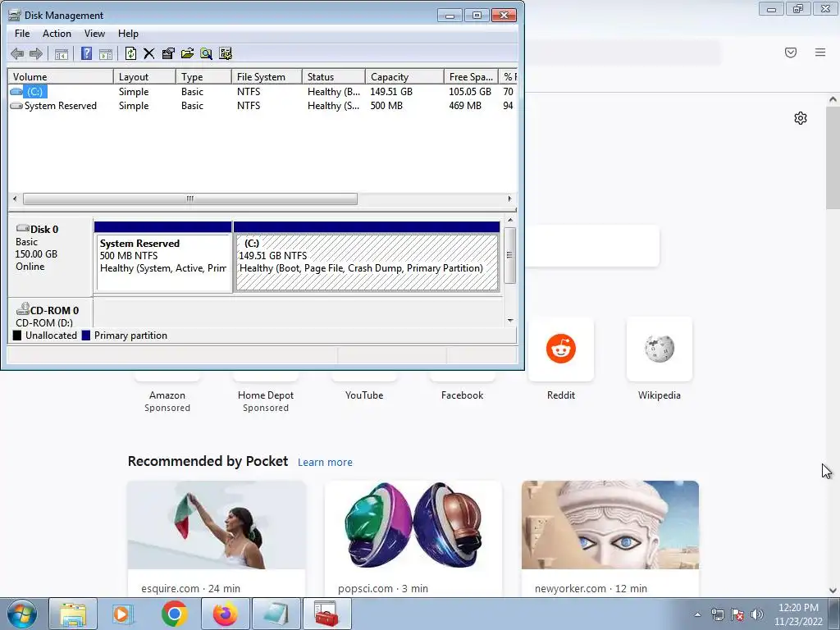Click the CD-ROM 0 drive icon

click(x=22, y=309)
